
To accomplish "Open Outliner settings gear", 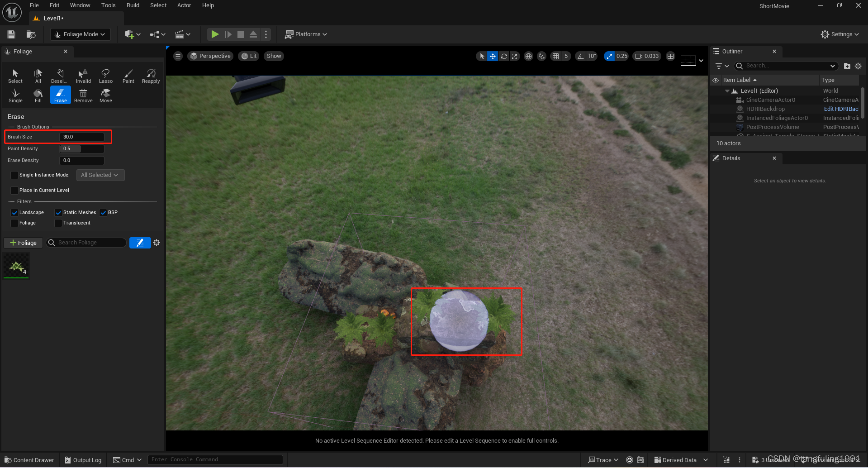I will (858, 66).
